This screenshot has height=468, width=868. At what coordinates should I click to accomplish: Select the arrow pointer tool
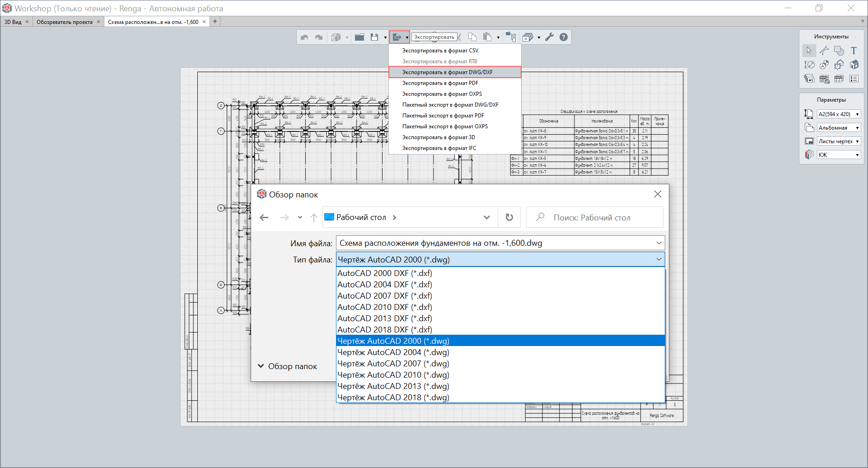coord(809,51)
